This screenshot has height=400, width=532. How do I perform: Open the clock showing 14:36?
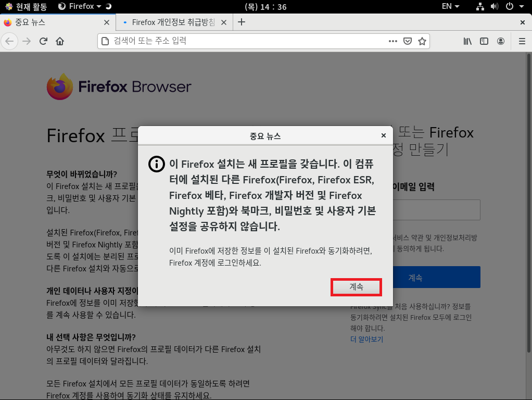pyautogui.click(x=265, y=6)
